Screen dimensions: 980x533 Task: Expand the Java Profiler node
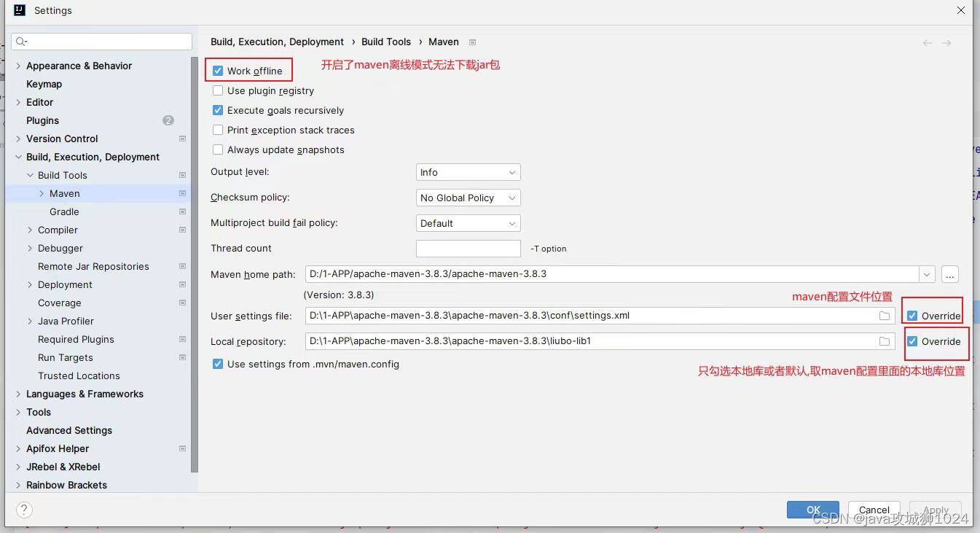[x=30, y=321]
